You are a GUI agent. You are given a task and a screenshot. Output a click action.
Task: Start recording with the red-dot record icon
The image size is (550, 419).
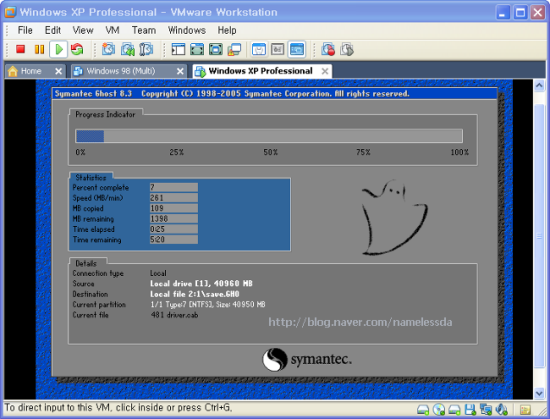328,49
